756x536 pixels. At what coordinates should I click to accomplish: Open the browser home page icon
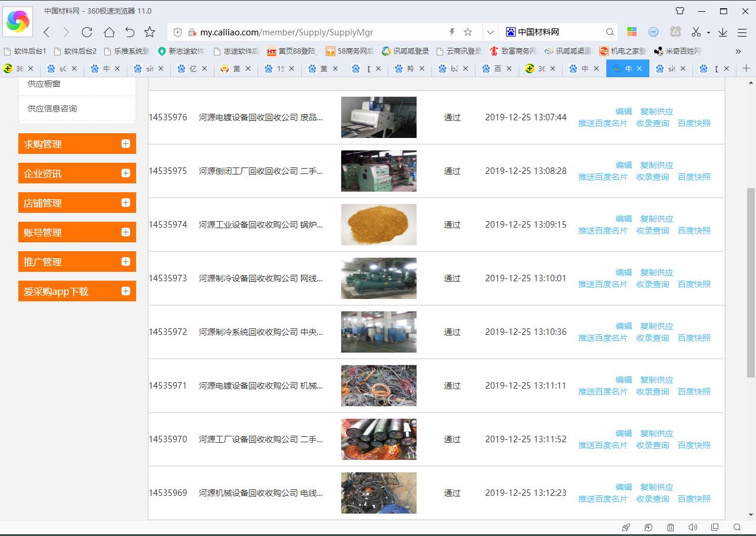pos(109,32)
